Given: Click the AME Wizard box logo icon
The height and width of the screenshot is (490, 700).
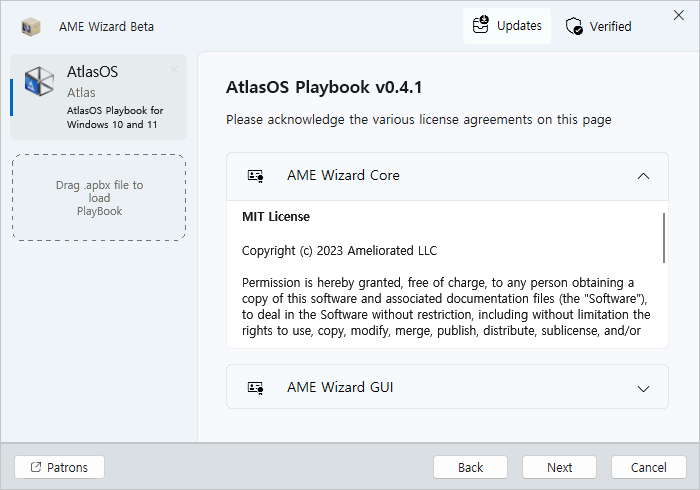Looking at the screenshot, I should (31, 27).
